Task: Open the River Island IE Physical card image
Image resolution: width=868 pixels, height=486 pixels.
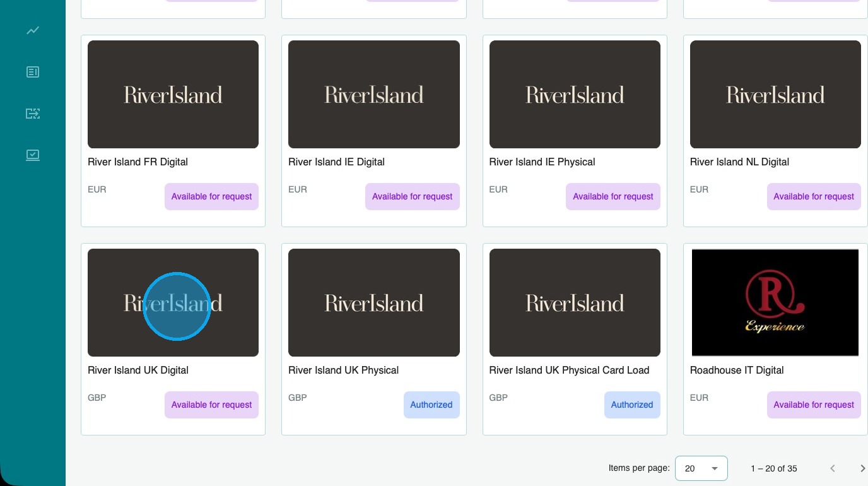Action: click(x=575, y=95)
